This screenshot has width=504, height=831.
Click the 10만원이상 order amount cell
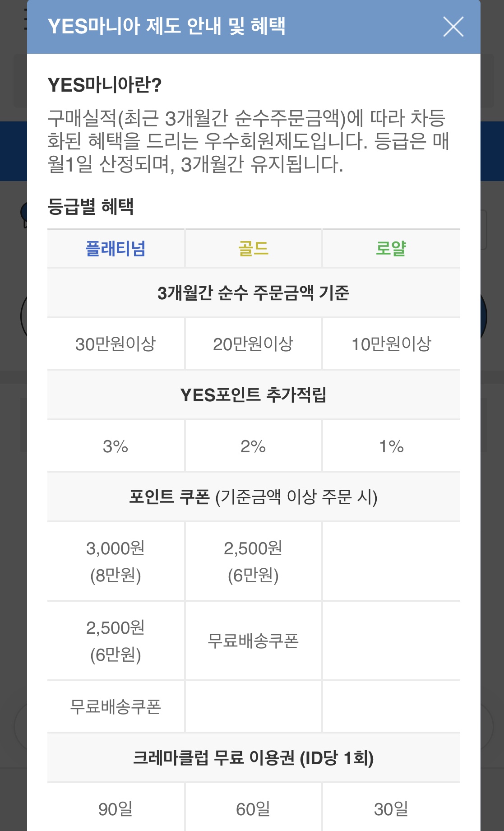point(391,344)
